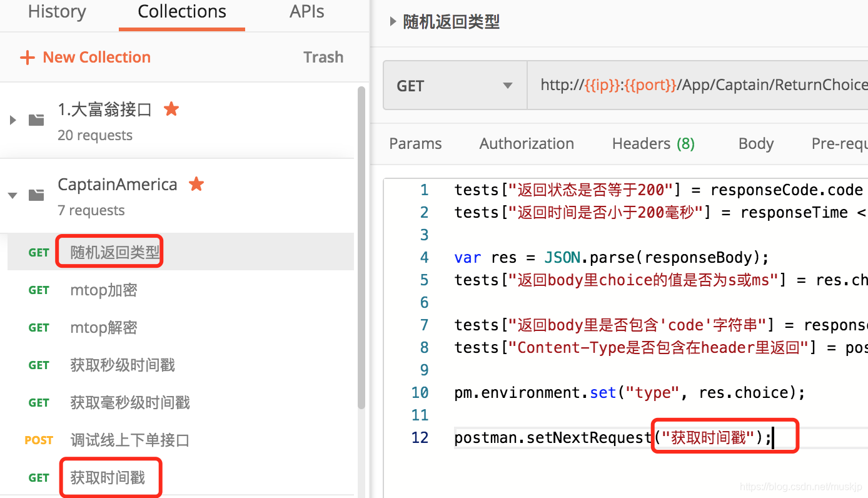Click the JSON.parse(responseBody) line
The width and height of the screenshot is (868, 498).
pyautogui.click(x=612, y=258)
